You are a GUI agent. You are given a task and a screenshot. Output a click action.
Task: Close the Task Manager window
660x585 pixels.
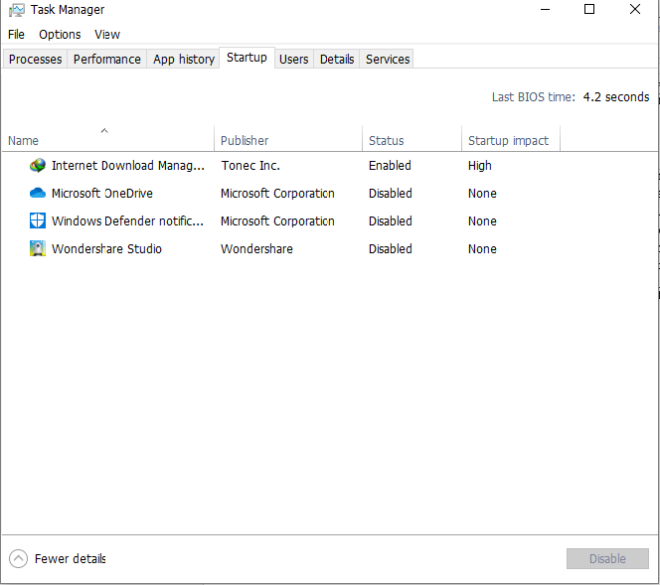[635, 9]
